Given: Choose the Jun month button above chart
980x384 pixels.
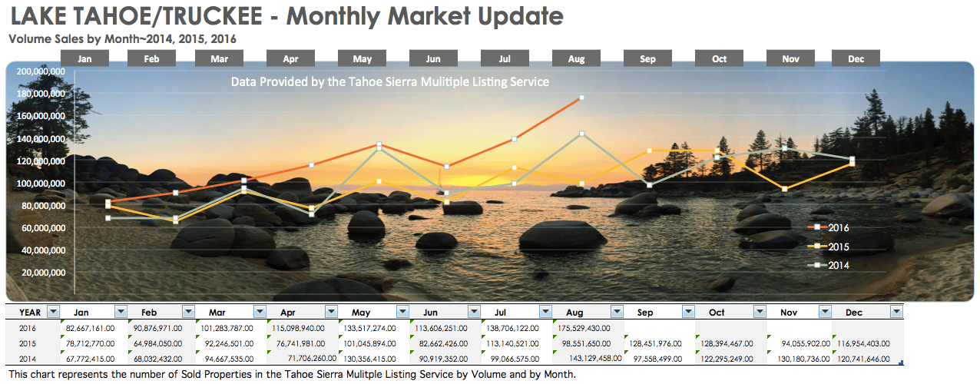Looking at the screenshot, I should click(x=434, y=59).
